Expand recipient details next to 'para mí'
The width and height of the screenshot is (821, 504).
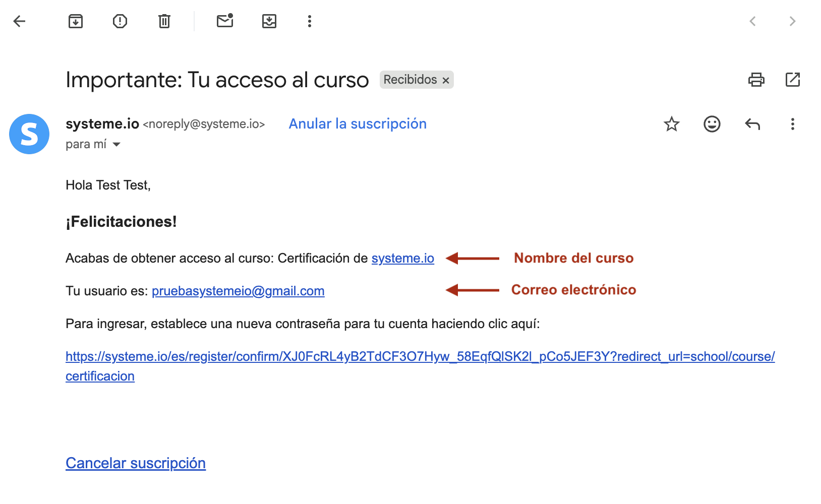click(116, 145)
